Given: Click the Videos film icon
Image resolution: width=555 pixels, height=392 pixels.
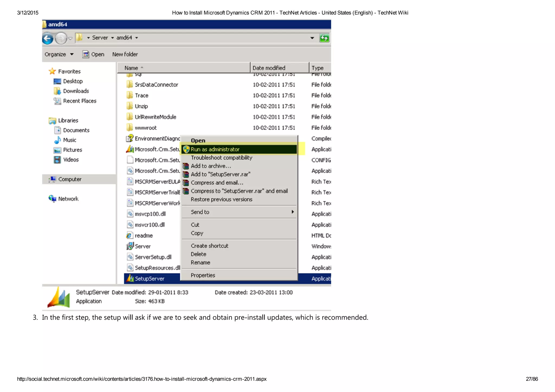Looking at the screenshot, I should [x=57, y=160].
